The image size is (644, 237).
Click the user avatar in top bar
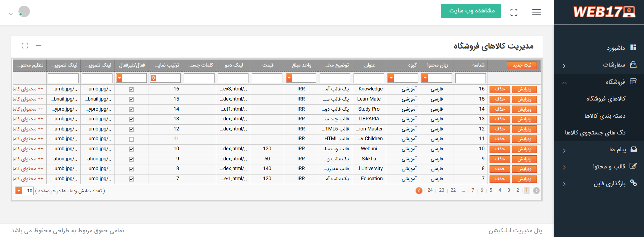pyautogui.click(x=24, y=12)
